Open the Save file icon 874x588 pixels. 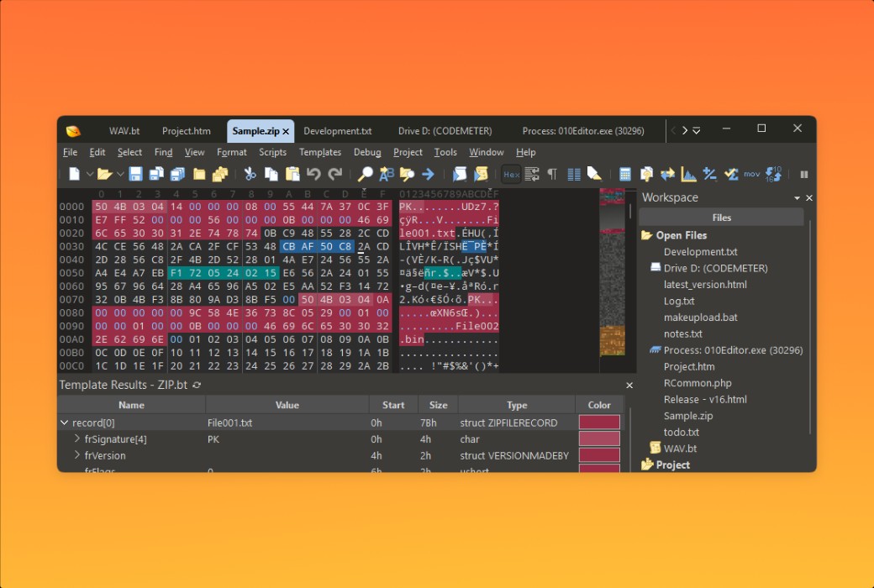134,174
